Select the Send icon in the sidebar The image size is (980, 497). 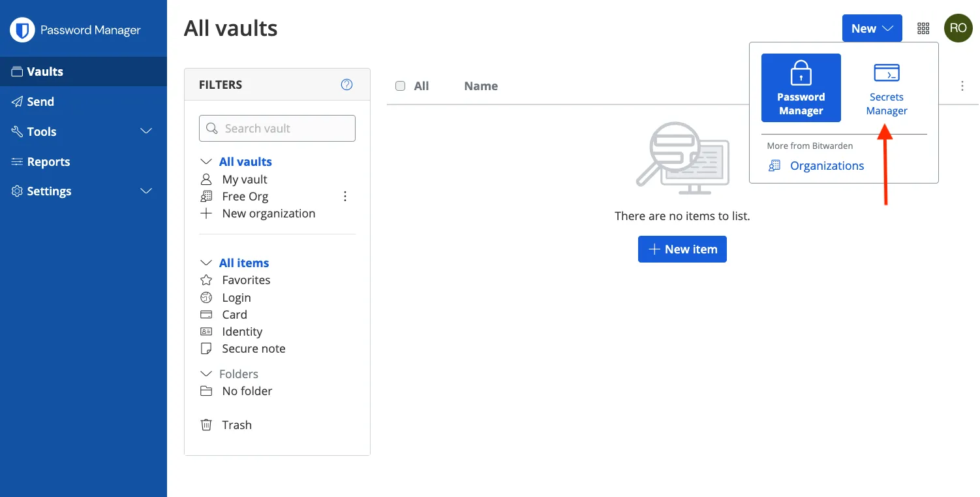[16, 101]
